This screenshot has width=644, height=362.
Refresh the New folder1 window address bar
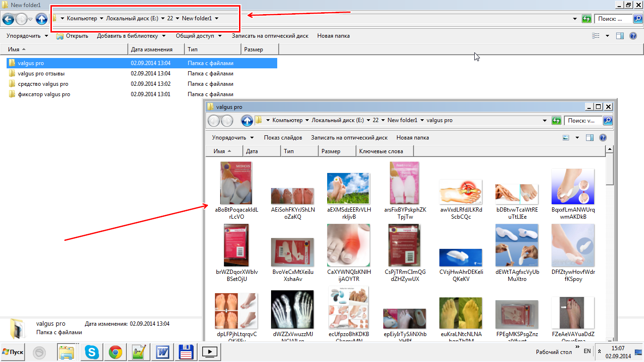pyautogui.click(x=586, y=19)
